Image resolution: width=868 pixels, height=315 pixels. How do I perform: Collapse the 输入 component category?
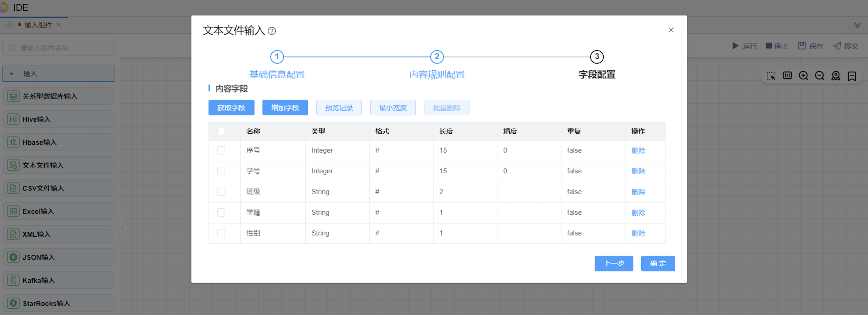[x=11, y=74]
